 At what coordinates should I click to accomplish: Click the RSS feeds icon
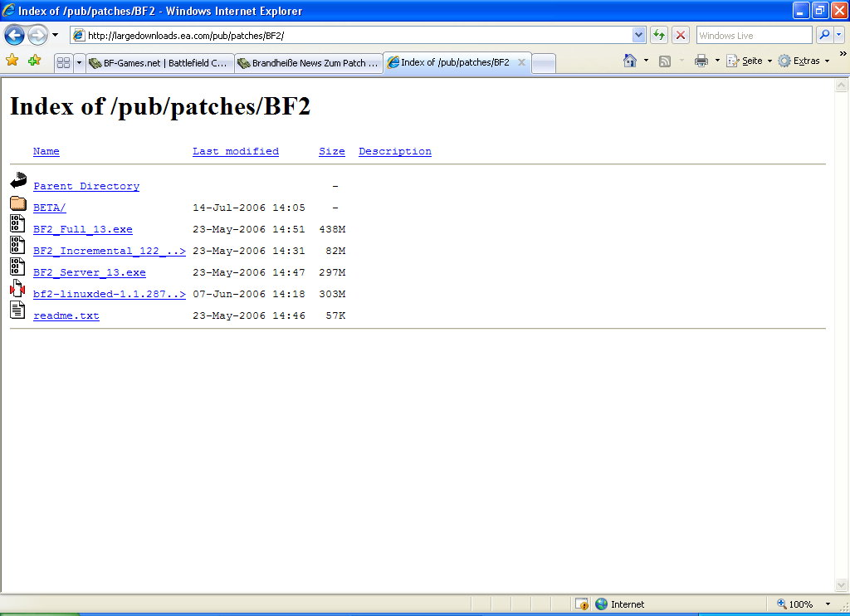pyautogui.click(x=665, y=61)
